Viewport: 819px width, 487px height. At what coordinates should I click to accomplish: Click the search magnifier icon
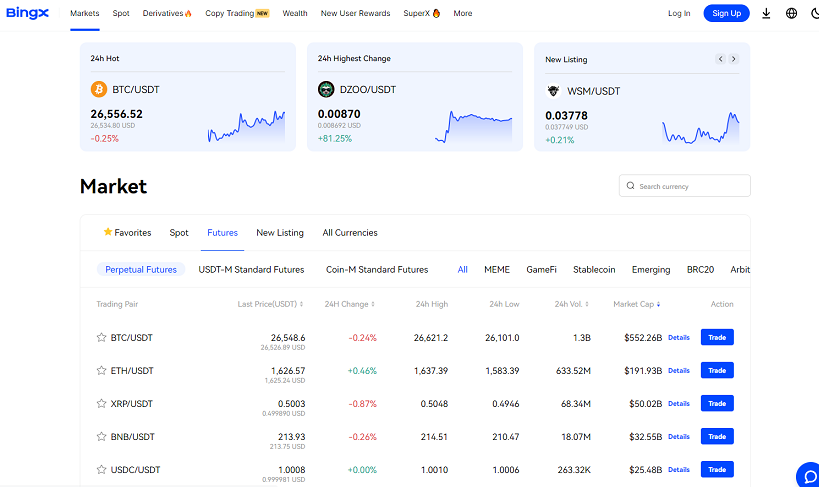pos(630,186)
